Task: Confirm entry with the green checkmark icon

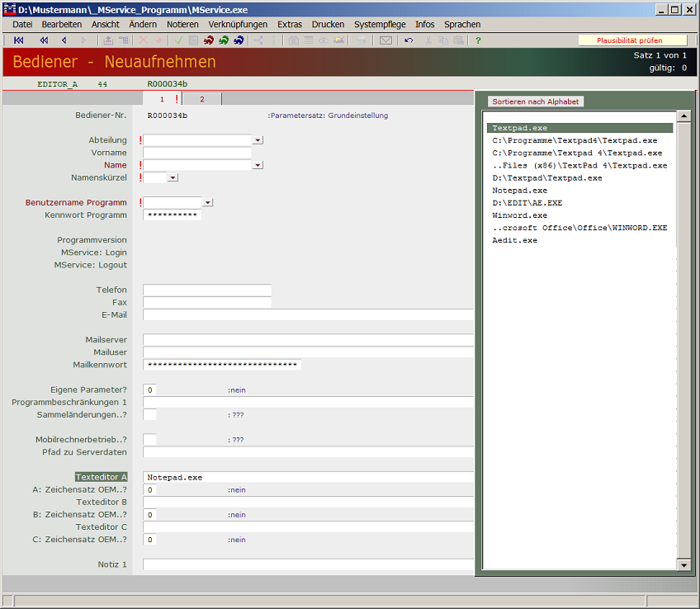Action: click(x=178, y=40)
